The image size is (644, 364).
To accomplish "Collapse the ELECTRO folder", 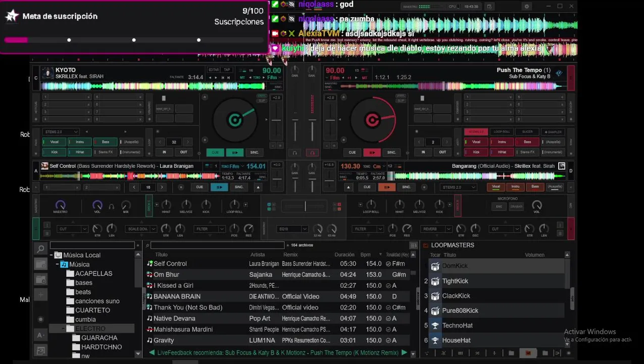I will tap(63, 329).
